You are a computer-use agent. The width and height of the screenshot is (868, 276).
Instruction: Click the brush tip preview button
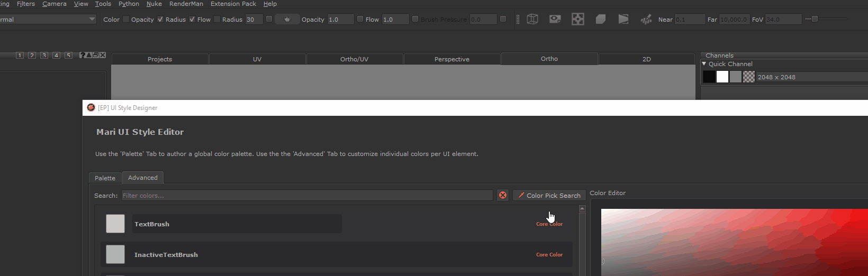pyautogui.click(x=287, y=20)
